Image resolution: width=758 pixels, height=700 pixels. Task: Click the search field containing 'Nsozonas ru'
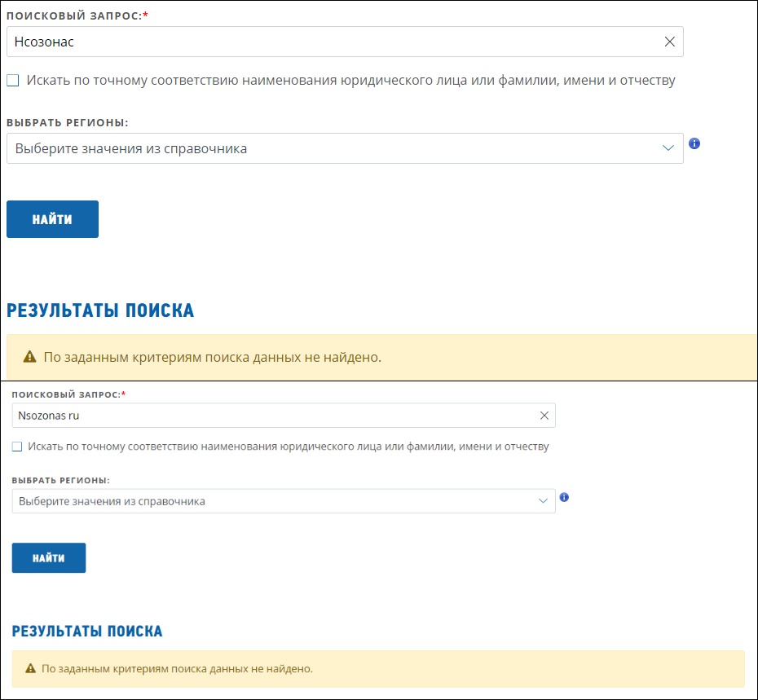coord(284,416)
